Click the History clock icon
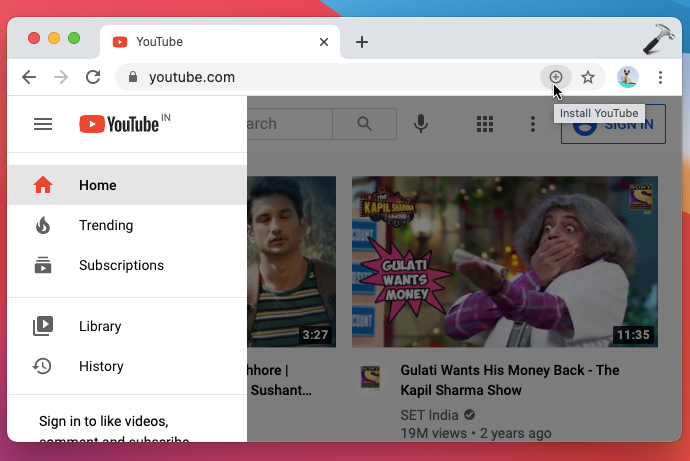 (42, 366)
